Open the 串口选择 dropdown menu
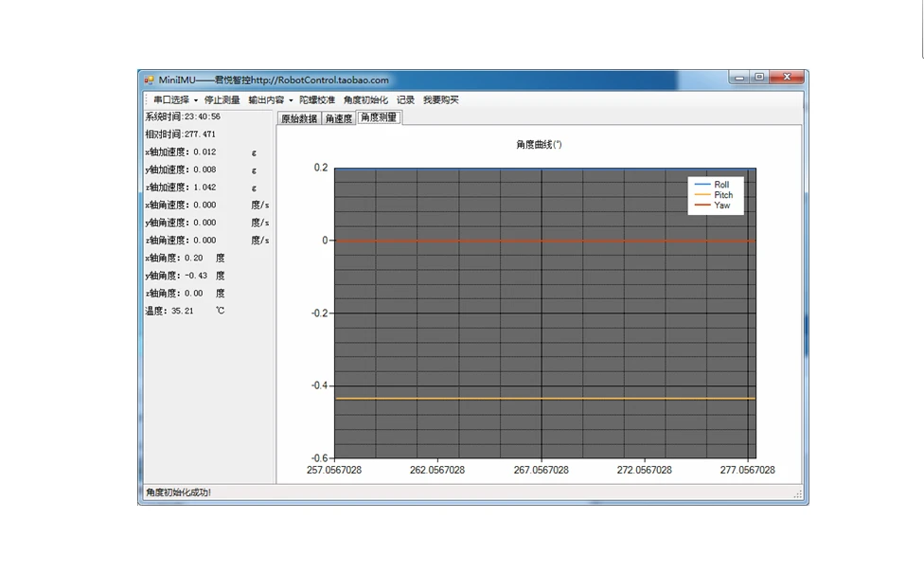 (175, 99)
